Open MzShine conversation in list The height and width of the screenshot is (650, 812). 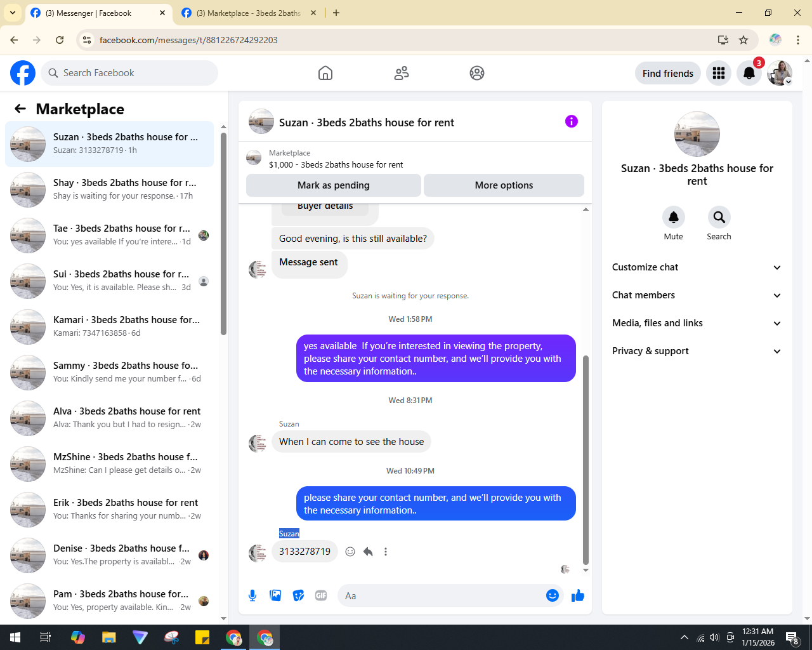pos(109,464)
